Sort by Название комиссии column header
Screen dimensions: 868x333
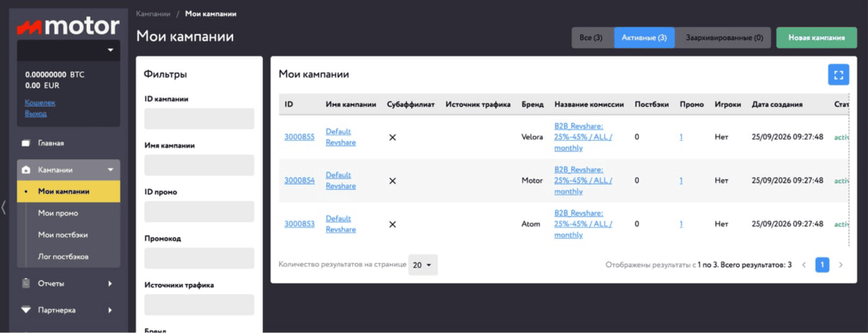coord(589,105)
